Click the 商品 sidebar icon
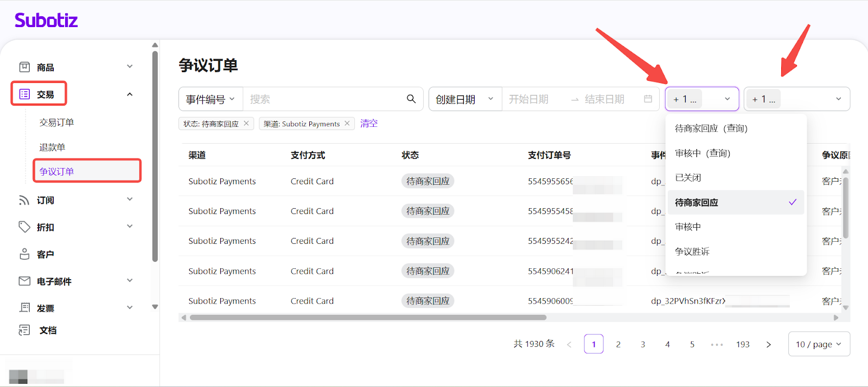Screen dimensions: 868x387 [24, 67]
